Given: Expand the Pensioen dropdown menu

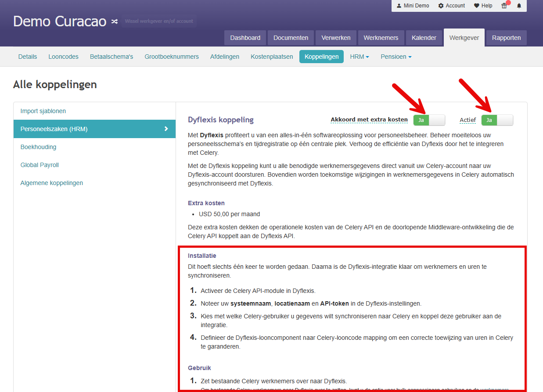Looking at the screenshot, I should coord(396,57).
